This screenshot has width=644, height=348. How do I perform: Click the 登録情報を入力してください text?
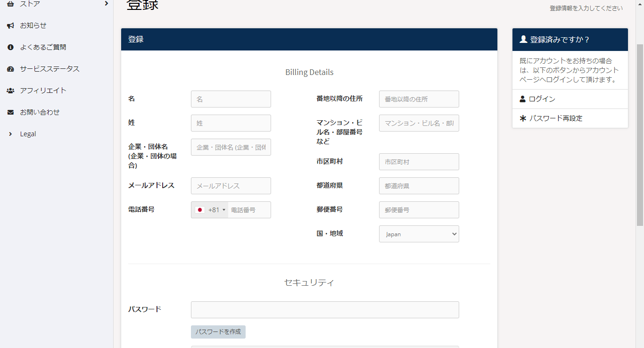point(586,8)
